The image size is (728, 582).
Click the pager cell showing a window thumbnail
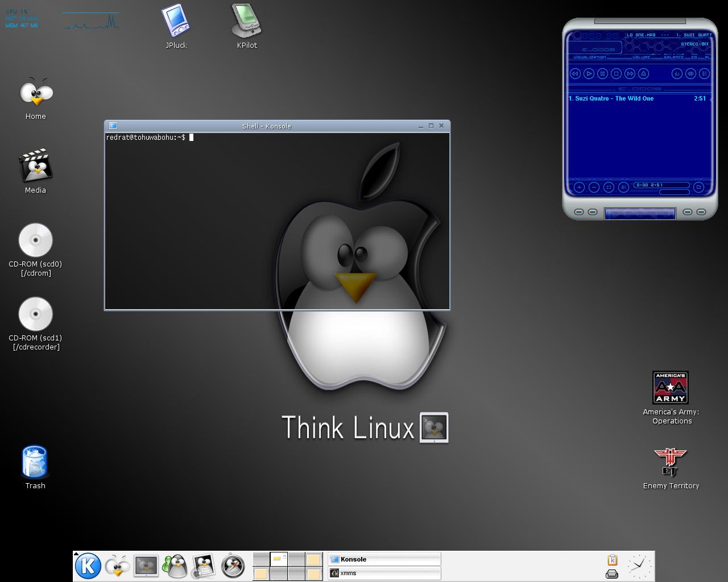(x=279, y=559)
